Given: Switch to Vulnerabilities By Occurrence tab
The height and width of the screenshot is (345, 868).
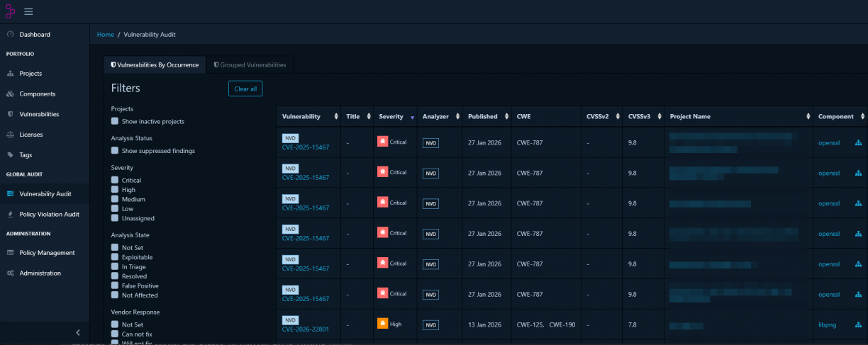Looking at the screenshot, I should click(155, 64).
